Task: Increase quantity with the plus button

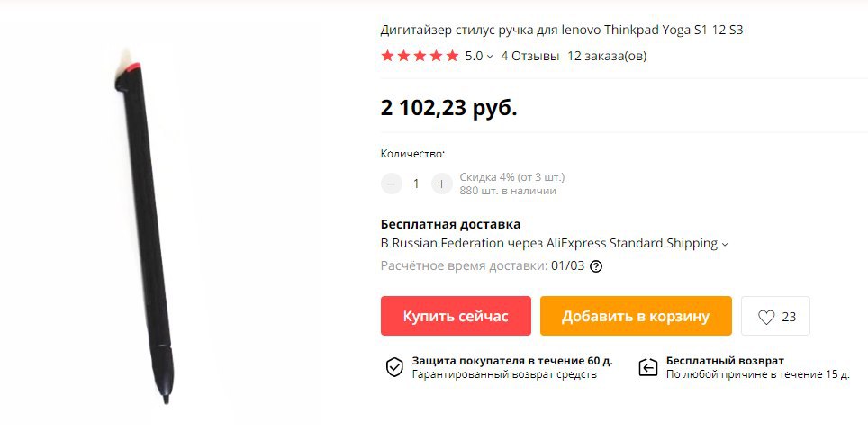Action: click(x=441, y=184)
